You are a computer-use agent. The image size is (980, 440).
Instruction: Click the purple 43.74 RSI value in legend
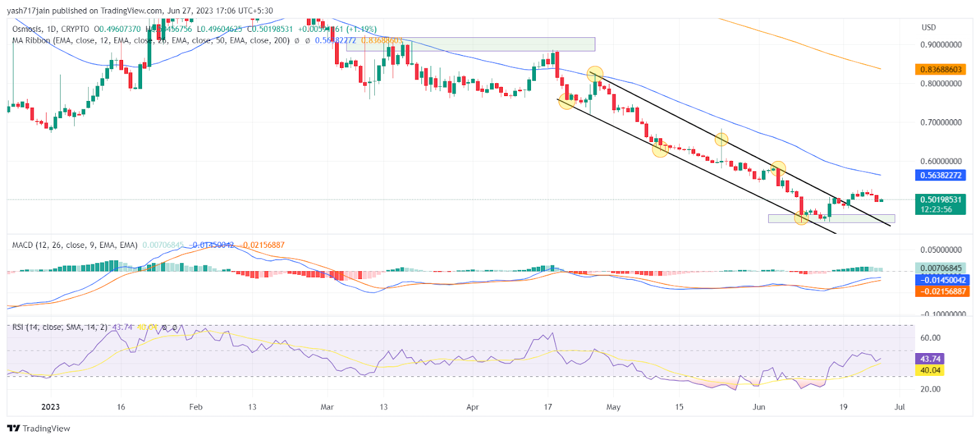[x=123, y=327]
